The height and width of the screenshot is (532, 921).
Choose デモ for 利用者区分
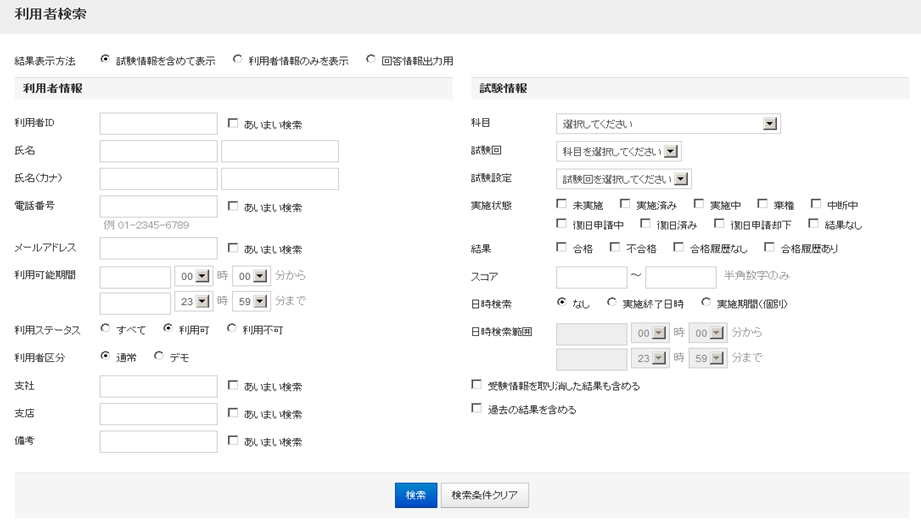159,356
